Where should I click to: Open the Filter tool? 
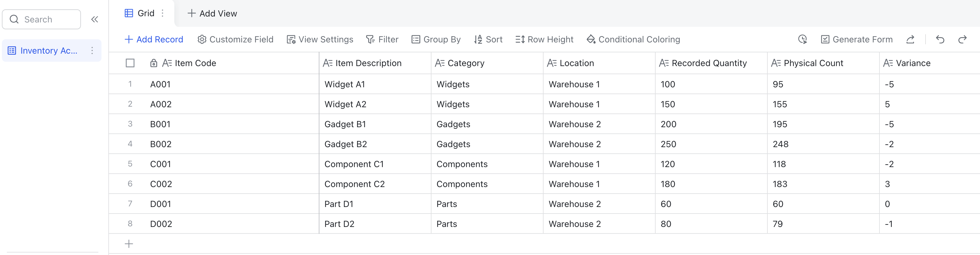382,39
